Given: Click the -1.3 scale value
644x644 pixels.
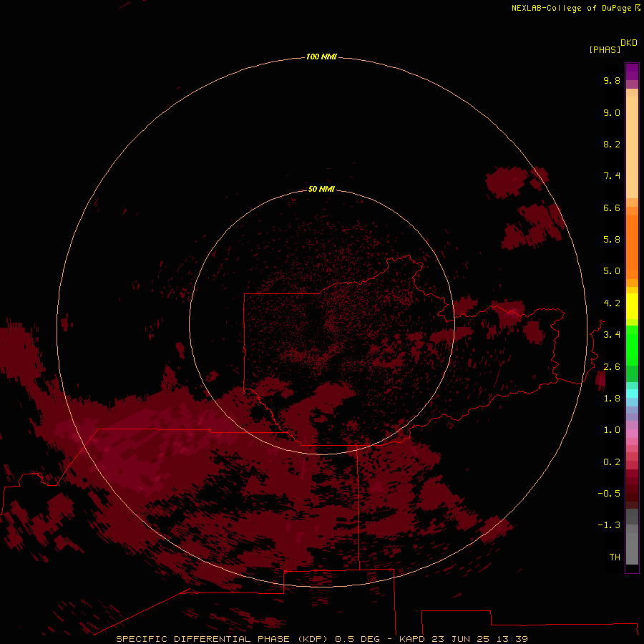Looking at the screenshot, I should 609,525.
